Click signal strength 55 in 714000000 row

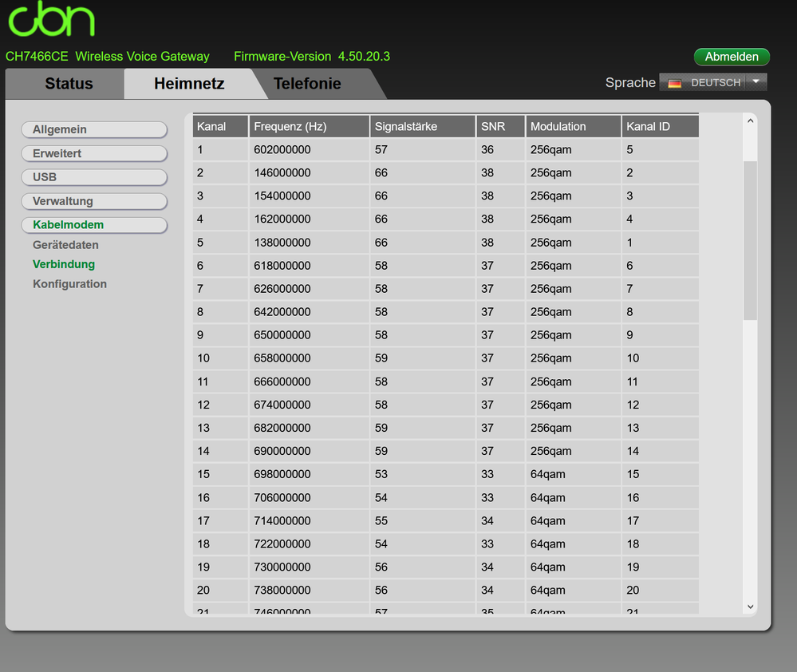(x=423, y=520)
